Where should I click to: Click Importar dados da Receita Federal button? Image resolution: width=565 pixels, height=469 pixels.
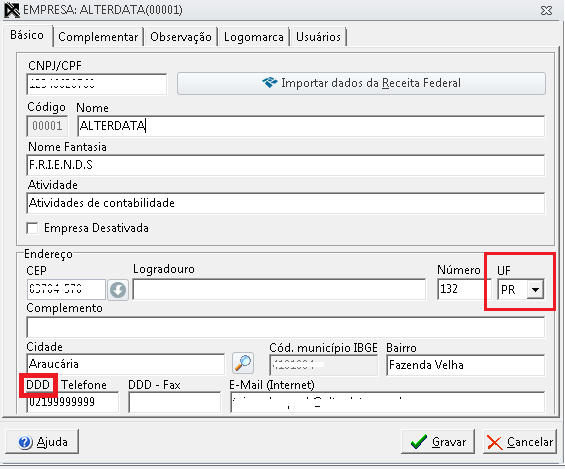point(361,84)
